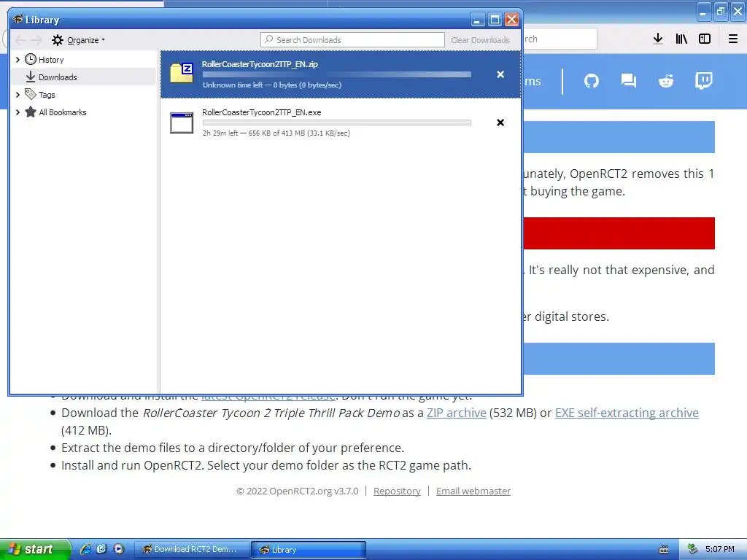The image size is (747, 560).
Task: Minimize the Library window
Action: click(478, 20)
